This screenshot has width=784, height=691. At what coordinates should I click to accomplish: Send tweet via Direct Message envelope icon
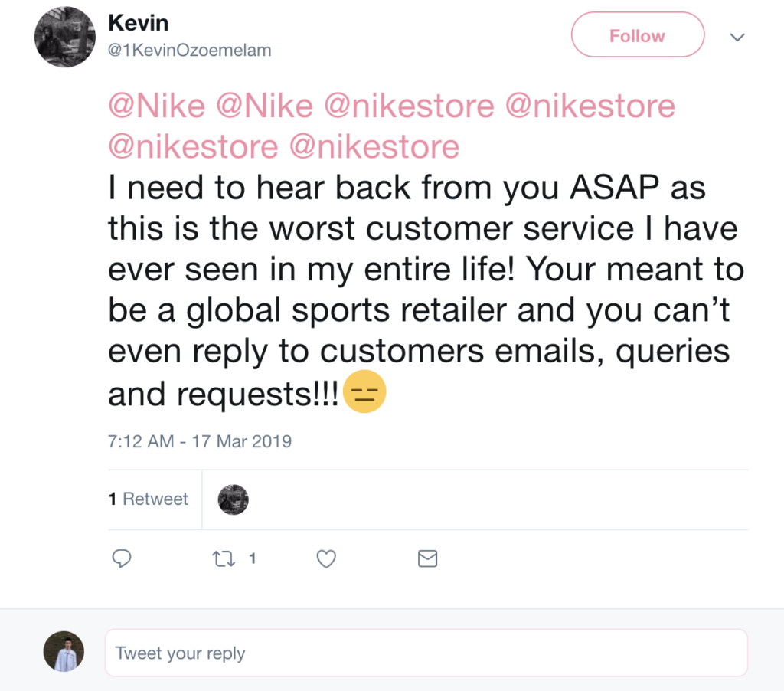click(x=427, y=559)
